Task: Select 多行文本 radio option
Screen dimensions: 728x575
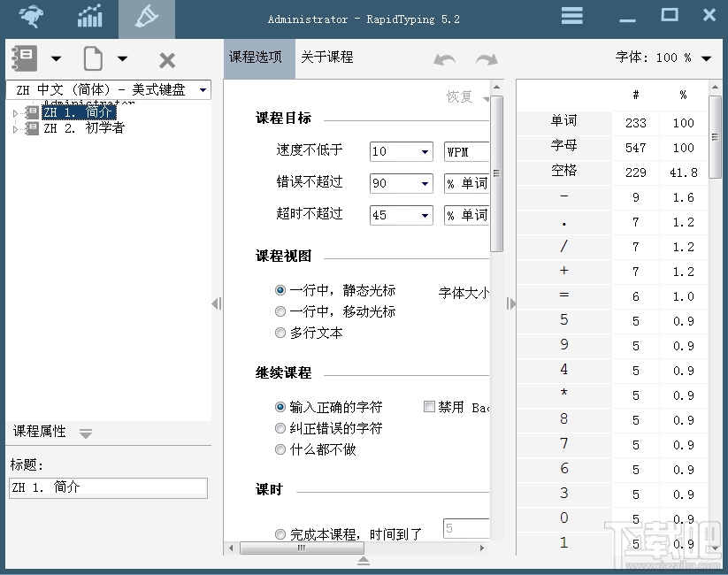Action: [x=280, y=331]
